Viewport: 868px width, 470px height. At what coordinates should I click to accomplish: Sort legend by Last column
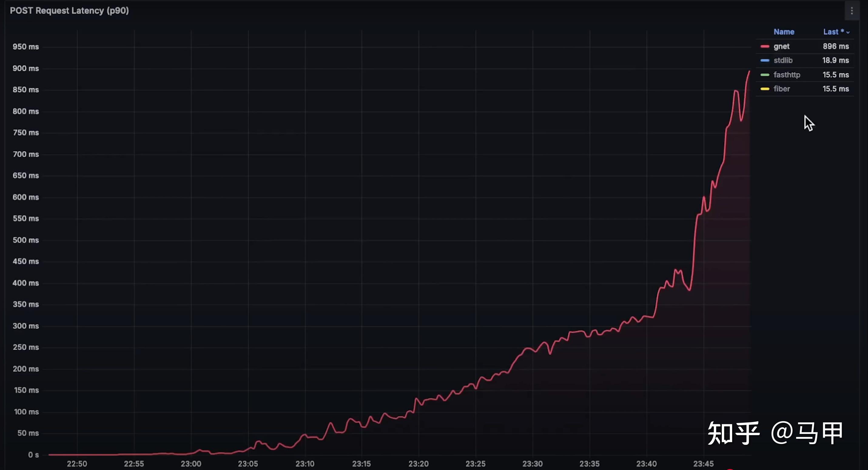pos(831,32)
